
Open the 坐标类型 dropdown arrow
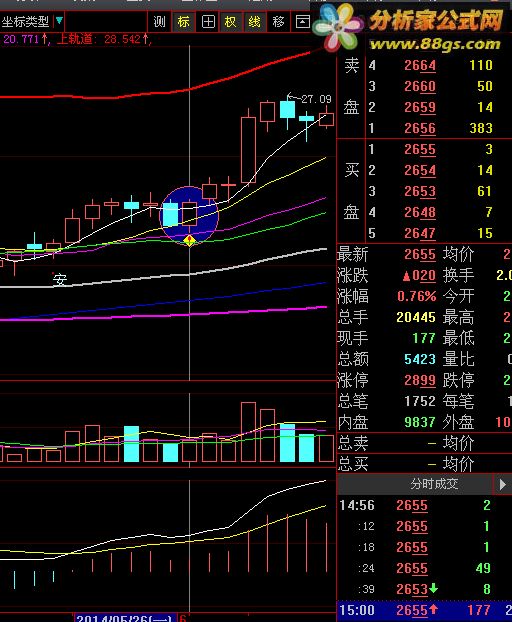tap(59, 20)
